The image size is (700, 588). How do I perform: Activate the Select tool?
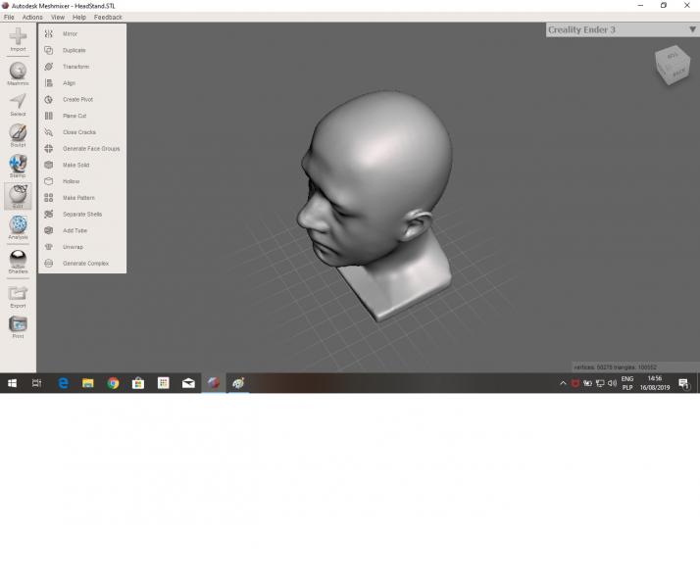tap(18, 103)
